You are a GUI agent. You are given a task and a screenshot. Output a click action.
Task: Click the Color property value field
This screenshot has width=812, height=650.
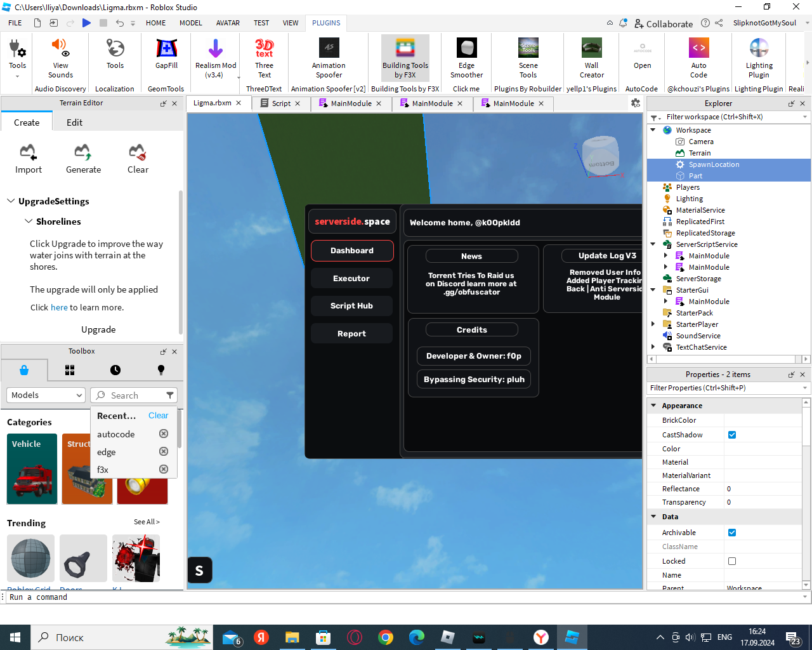[x=763, y=449]
